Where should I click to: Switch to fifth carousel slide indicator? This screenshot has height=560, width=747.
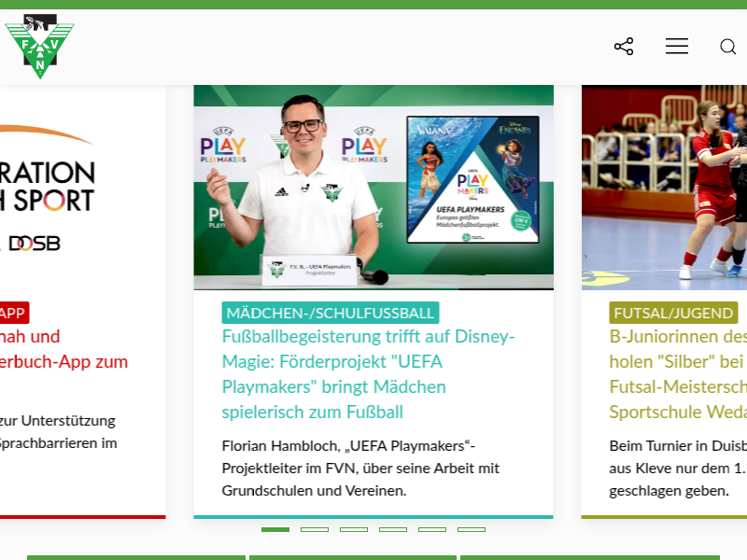pyautogui.click(x=432, y=529)
